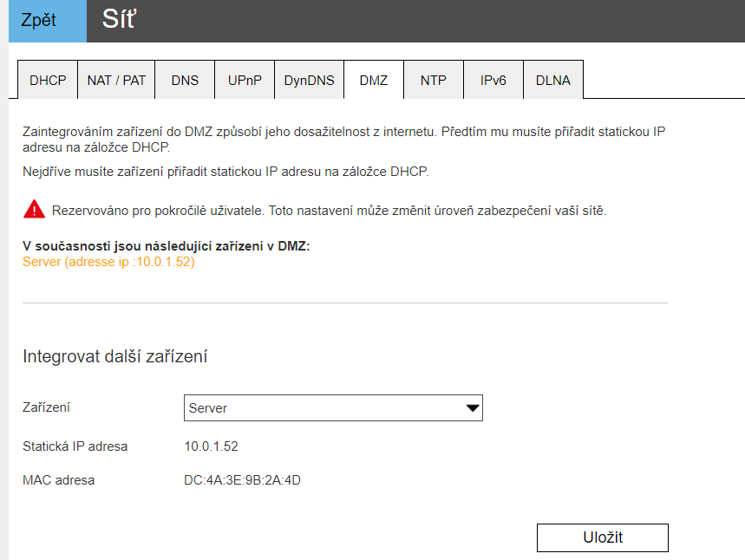
Task: Select the DMZ tab
Action: pyautogui.click(x=374, y=81)
